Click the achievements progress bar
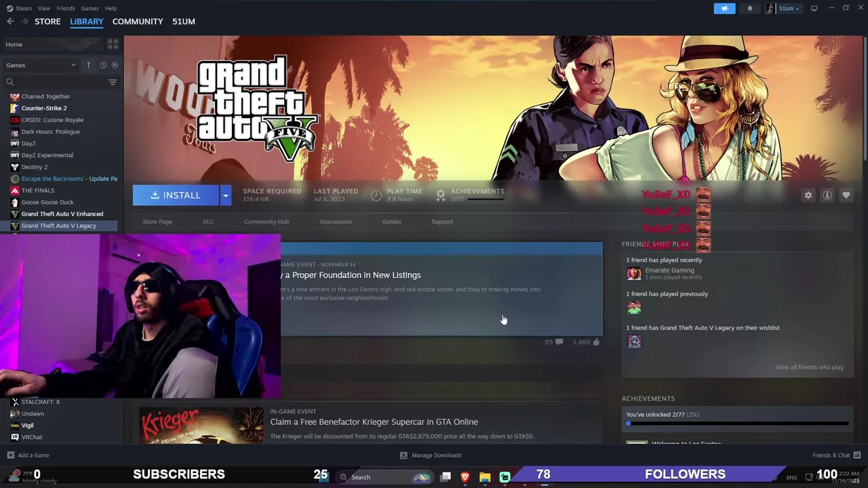The image size is (868, 488). click(x=738, y=424)
